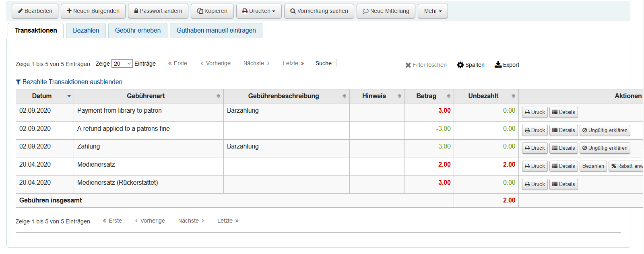Open Spalten gear settings
The height and width of the screenshot is (254, 644).
point(471,65)
